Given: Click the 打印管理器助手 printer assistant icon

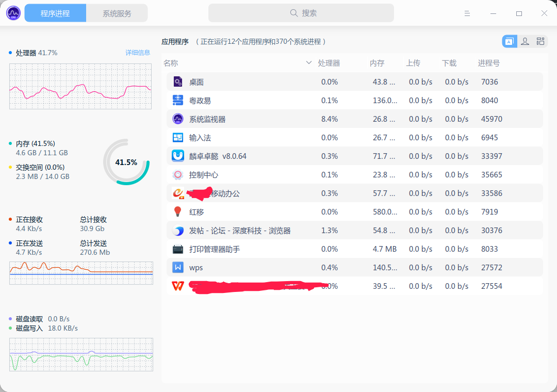Looking at the screenshot, I should tap(177, 249).
